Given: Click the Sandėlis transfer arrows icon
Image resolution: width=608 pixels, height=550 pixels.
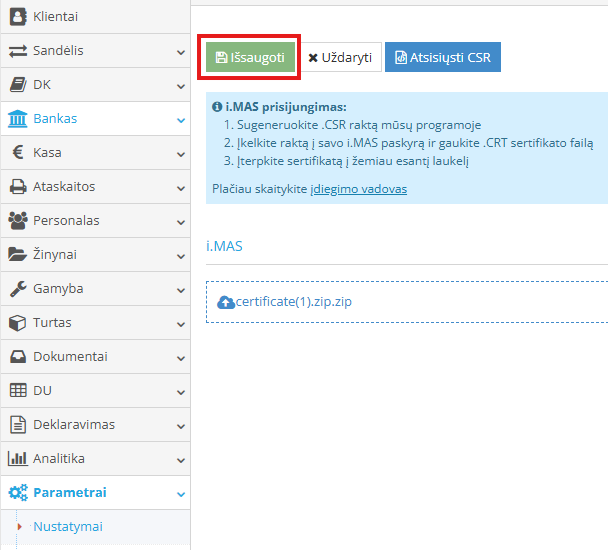Looking at the screenshot, I should coord(17,50).
